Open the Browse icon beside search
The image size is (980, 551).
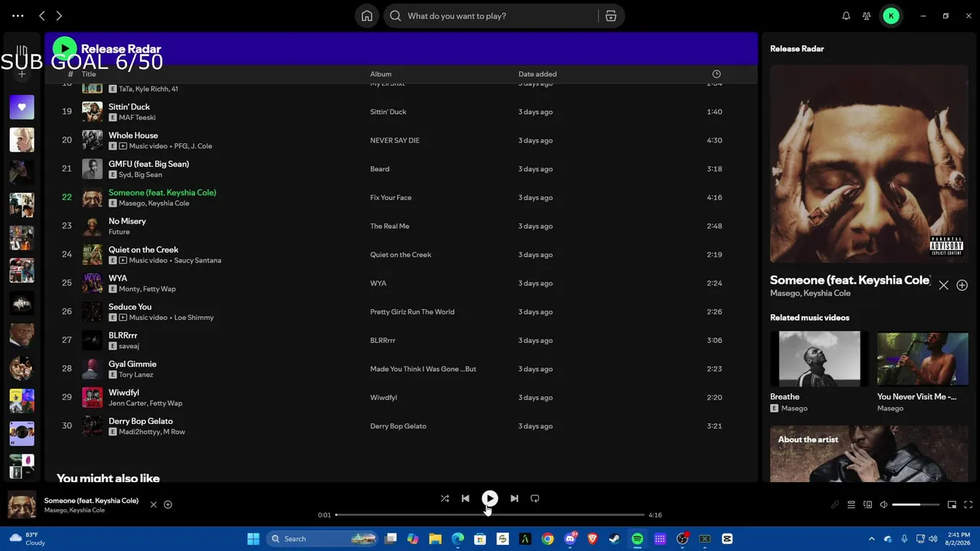click(611, 16)
